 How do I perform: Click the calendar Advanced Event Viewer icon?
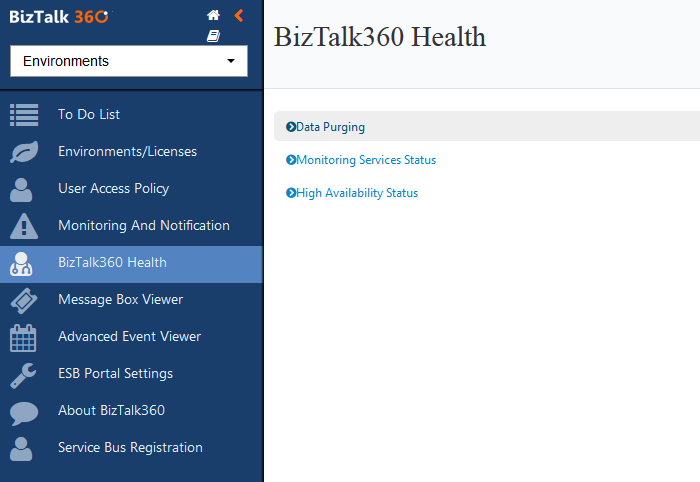tap(23, 337)
